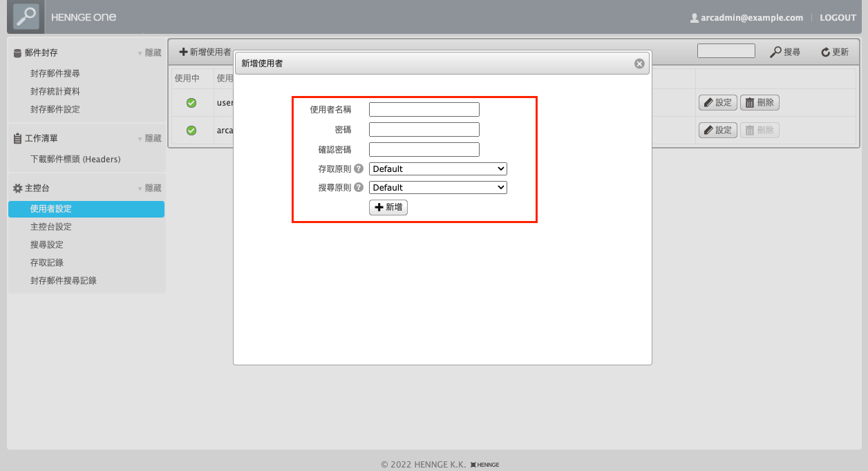This screenshot has width=868, height=471.
Task: Click the HENNGE One magnifier logo icon
Action: (x=27, y=17)
